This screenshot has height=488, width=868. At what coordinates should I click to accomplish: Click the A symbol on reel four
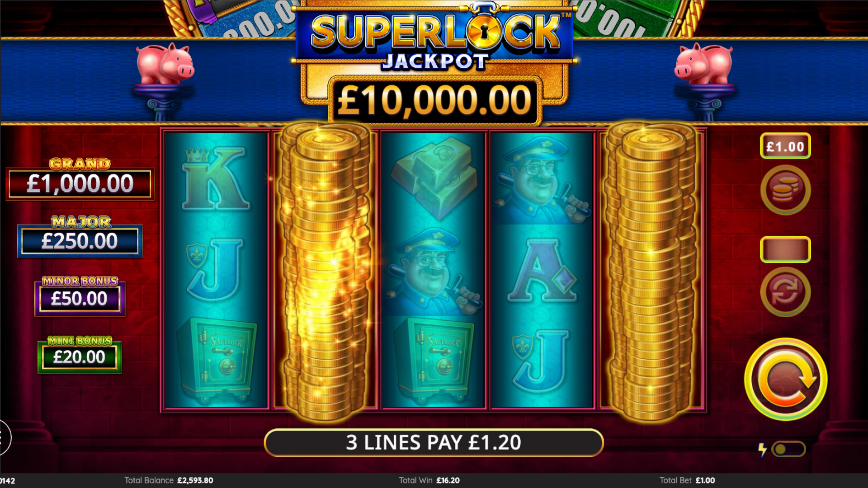click(542, 270)
